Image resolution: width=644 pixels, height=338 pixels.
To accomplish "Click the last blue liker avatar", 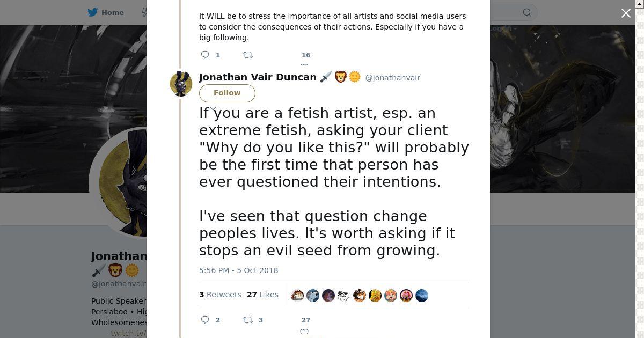I will (x=422, y=296).
